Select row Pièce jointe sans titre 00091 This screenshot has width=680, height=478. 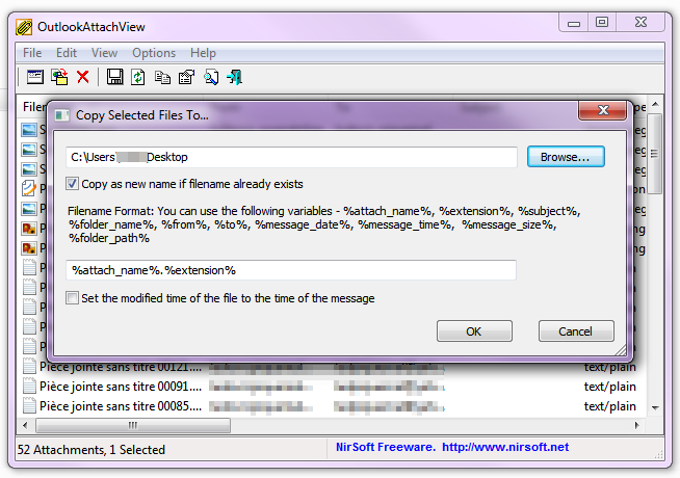click(334, 386)
